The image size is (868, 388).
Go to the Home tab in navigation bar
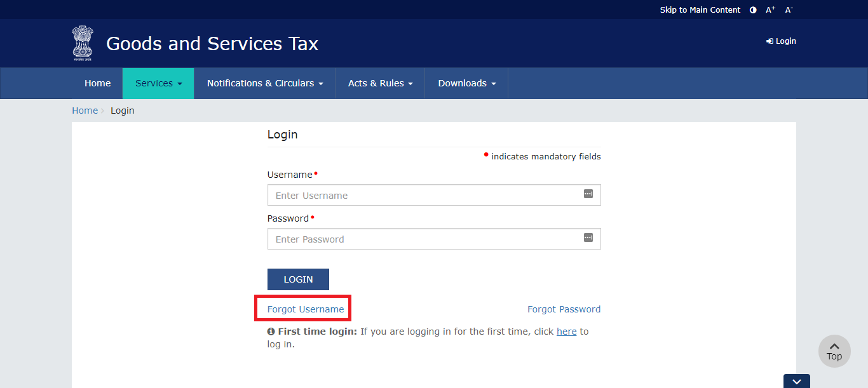point(97,83)
